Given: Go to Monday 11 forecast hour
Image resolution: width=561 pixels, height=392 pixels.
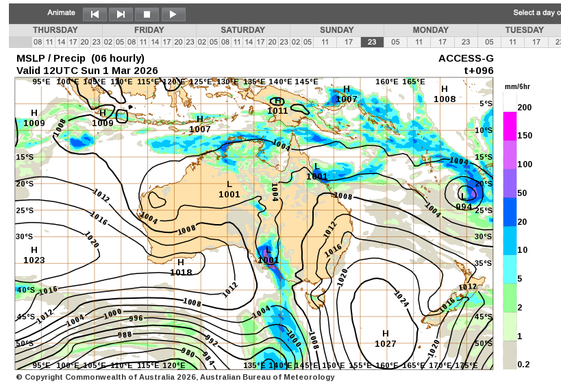Looking at the screenshot, I should (x=419, y=42).
